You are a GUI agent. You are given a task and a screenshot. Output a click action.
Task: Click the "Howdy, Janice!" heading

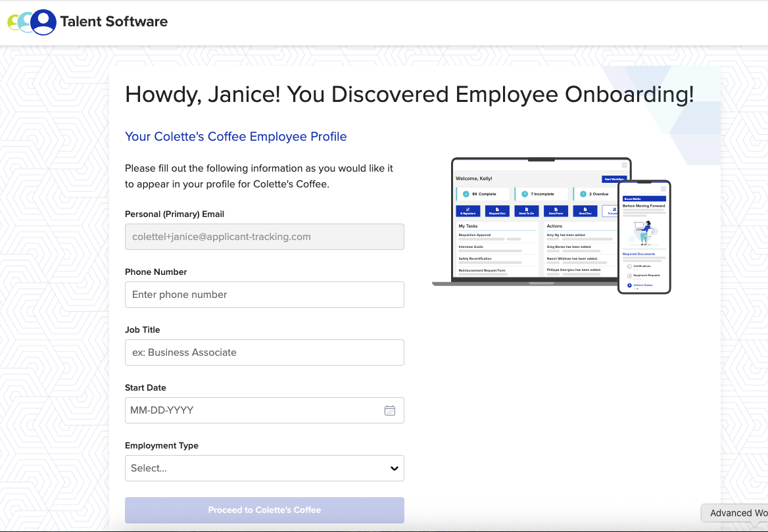(410, 95)
